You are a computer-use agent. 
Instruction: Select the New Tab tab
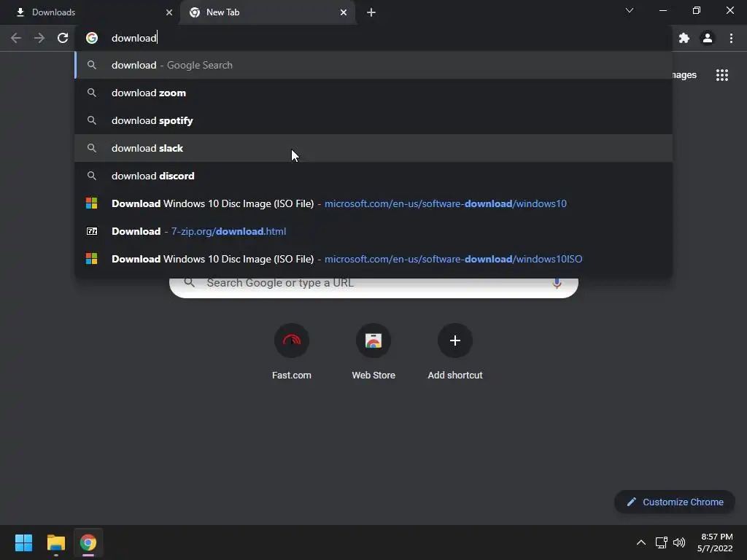tap(267, 12)
